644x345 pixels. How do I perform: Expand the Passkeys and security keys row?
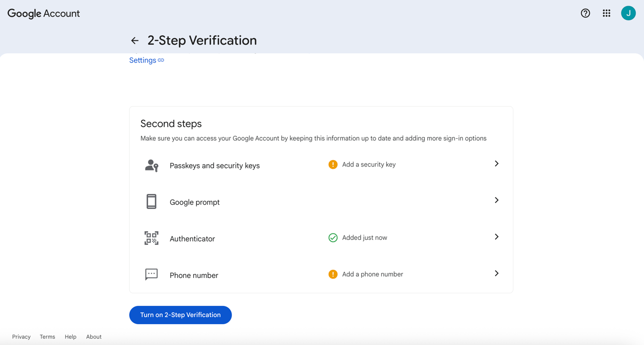[496, 164]
